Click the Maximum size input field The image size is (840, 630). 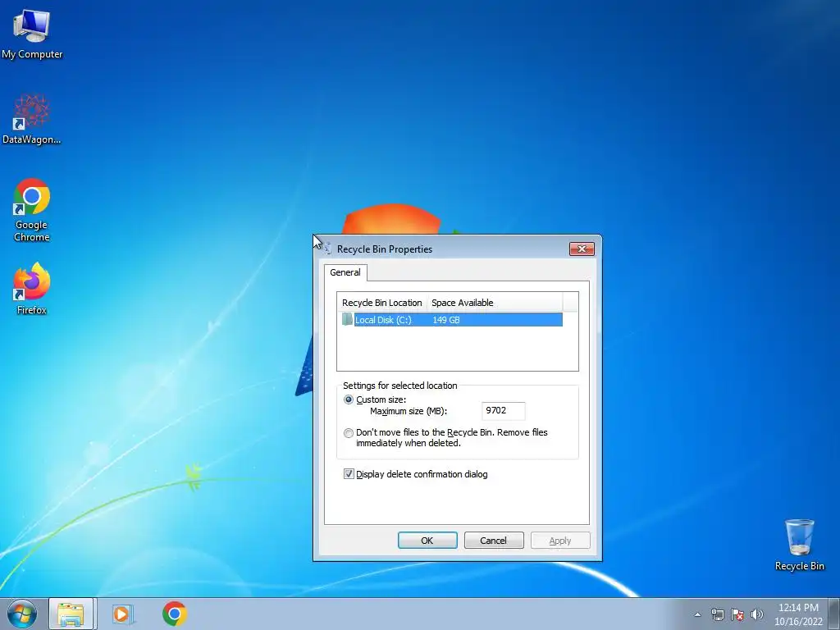[503, 411]
